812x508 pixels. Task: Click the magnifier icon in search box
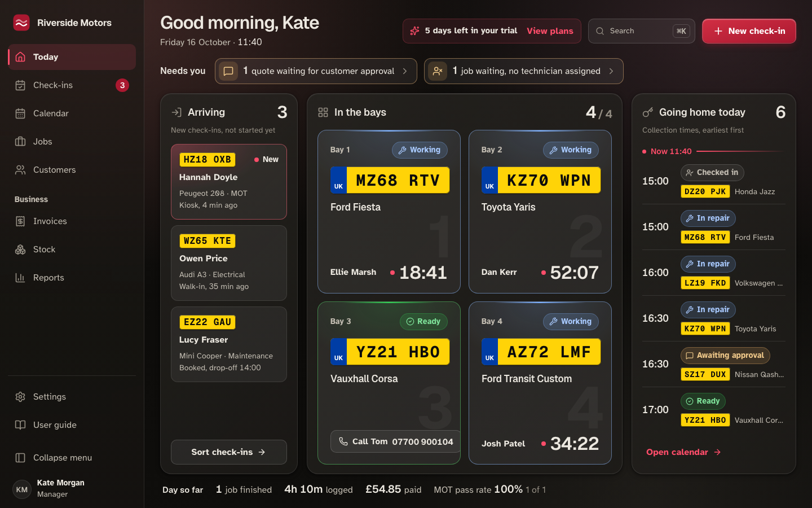(600, 31)
